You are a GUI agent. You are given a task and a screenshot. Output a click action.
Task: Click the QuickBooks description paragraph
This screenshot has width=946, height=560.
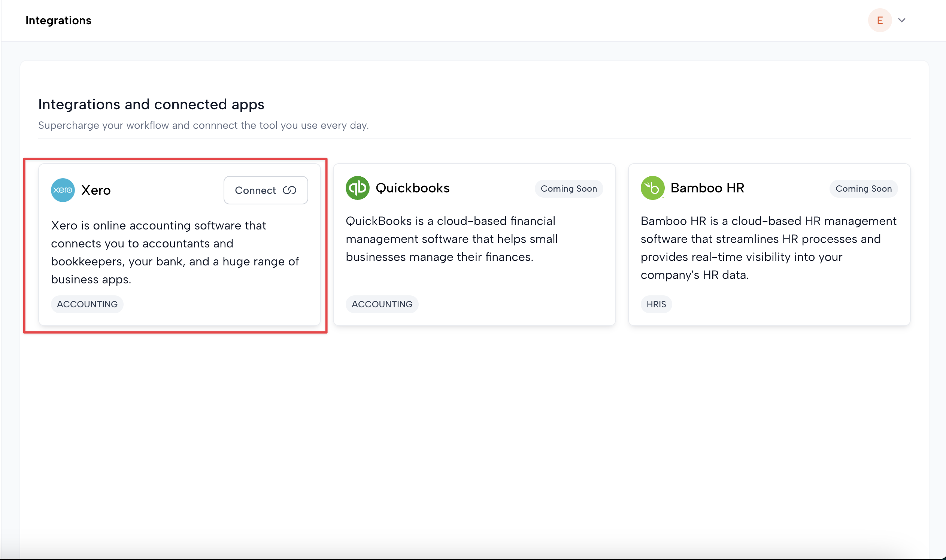(x=452, y=239)
